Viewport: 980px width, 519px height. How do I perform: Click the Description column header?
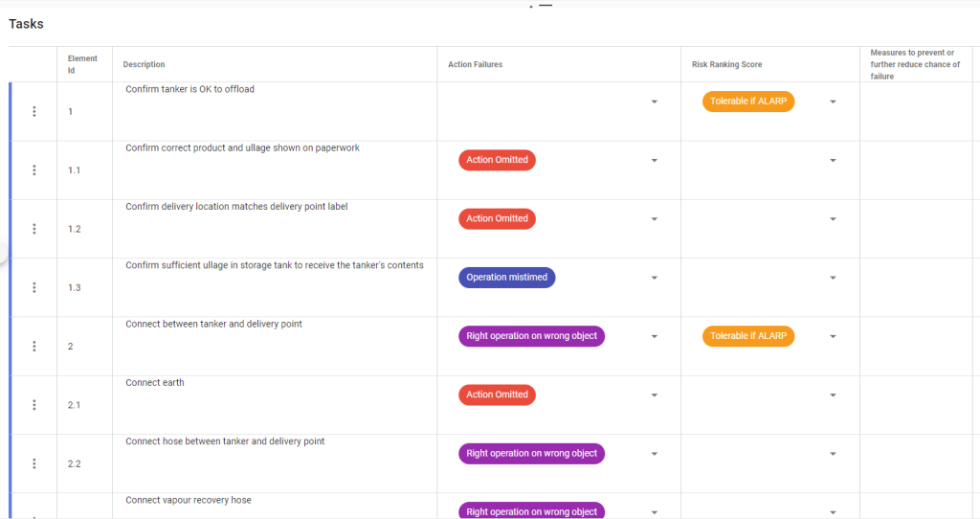145,65
